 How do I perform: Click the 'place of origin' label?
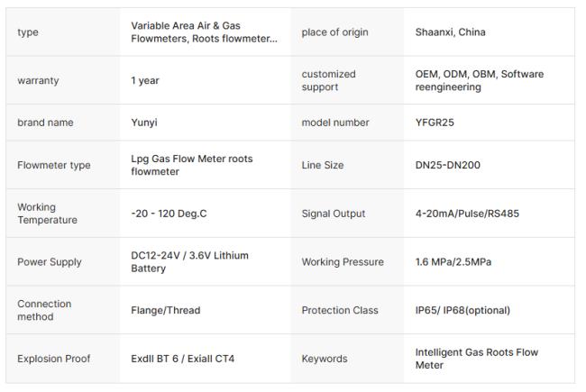[x=334, y=32]
